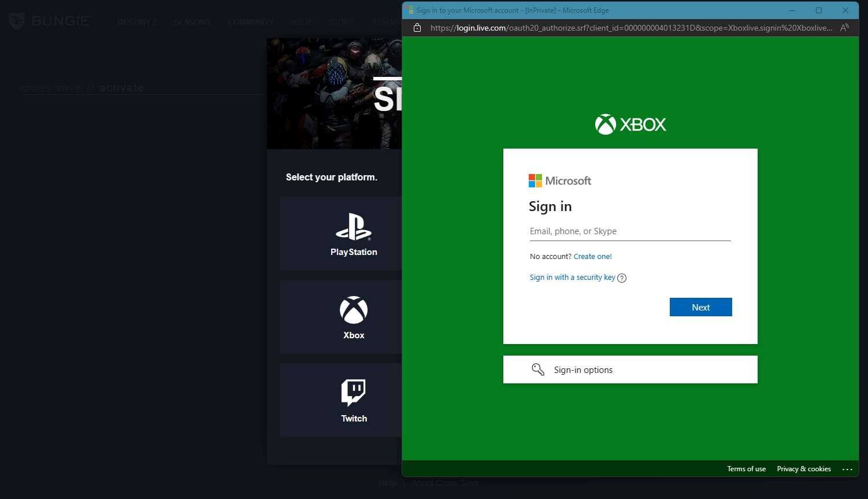Click the PlayStation logo on the Bungie page
Screen dimensions: 868x499
[354, 227]
